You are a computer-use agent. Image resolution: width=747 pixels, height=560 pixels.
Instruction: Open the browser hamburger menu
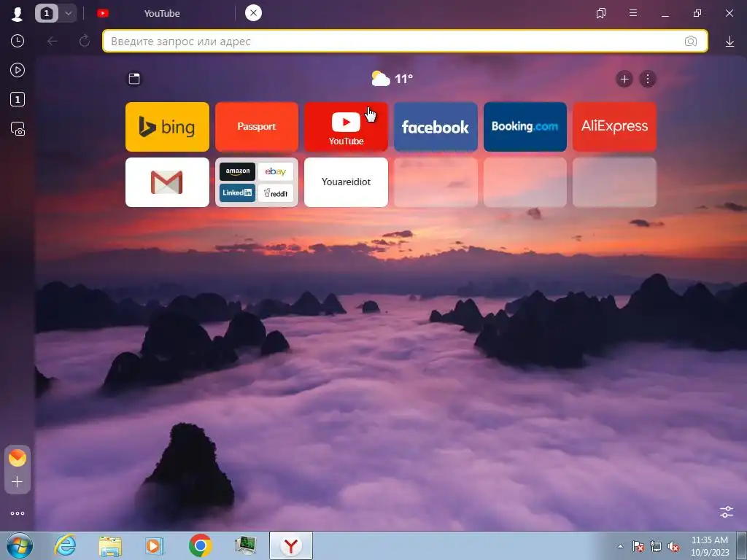[633, 13]
